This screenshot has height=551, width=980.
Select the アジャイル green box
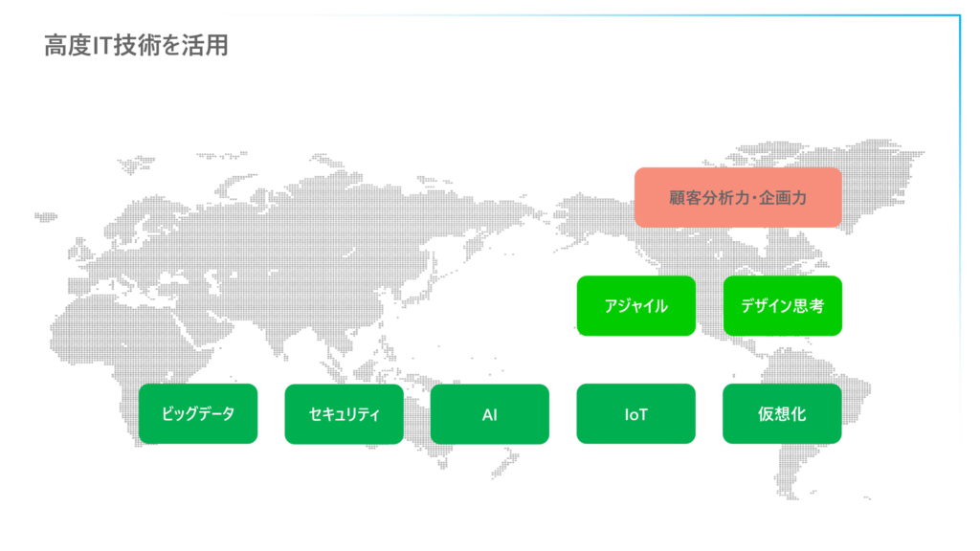(x=635, y=305)
